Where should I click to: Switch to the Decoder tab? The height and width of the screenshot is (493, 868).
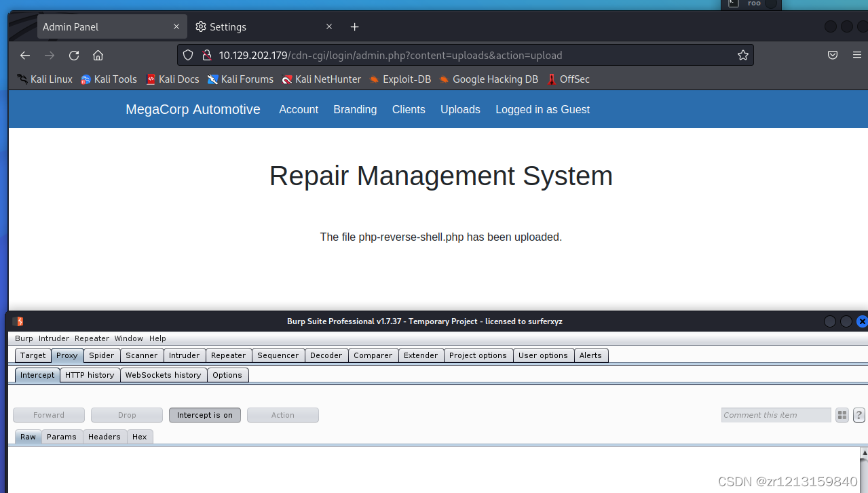[326, 355]
